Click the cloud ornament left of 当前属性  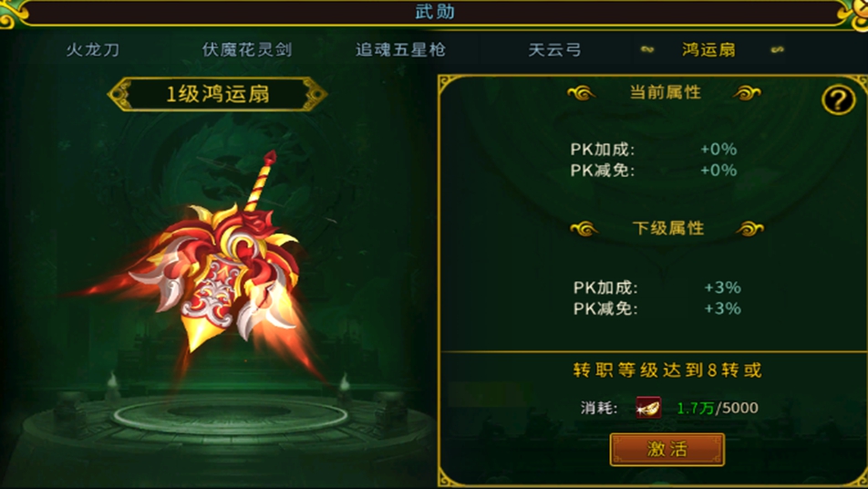point(582,93)
